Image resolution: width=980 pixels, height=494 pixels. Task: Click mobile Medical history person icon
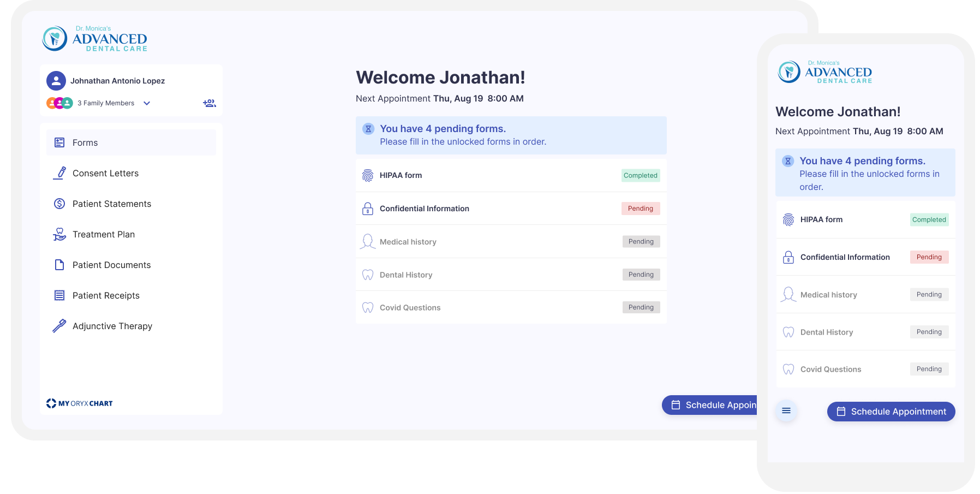pos(788,295)
